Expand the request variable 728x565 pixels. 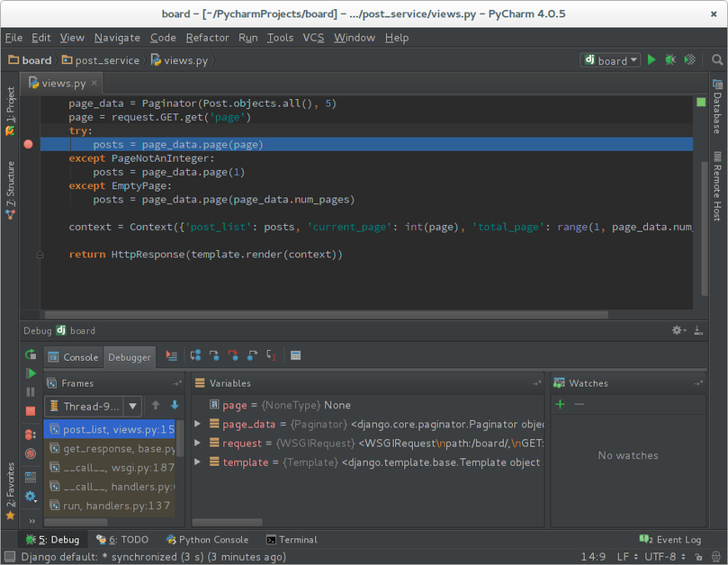[197, 443]
